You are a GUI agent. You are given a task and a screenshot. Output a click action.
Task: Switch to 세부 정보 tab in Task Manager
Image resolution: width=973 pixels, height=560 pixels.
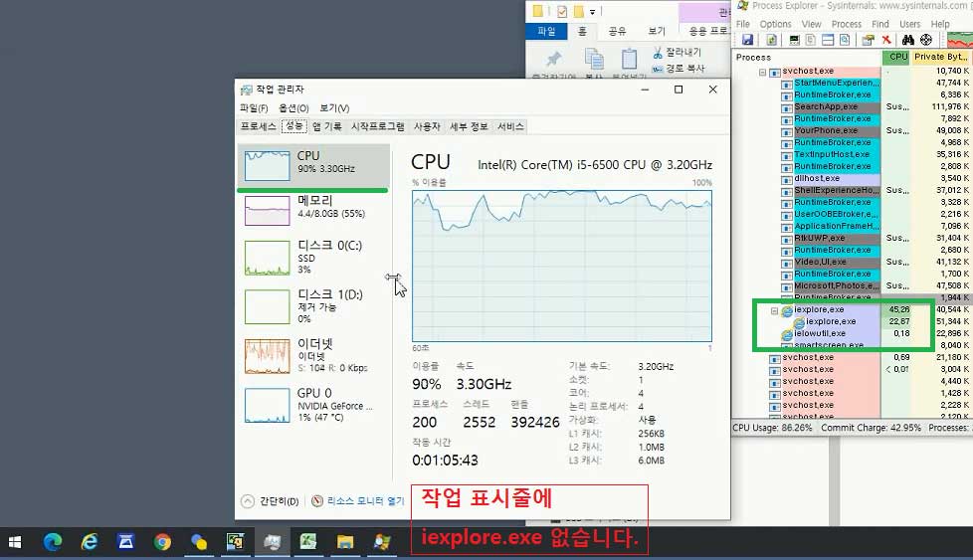(x=469, y=126)
